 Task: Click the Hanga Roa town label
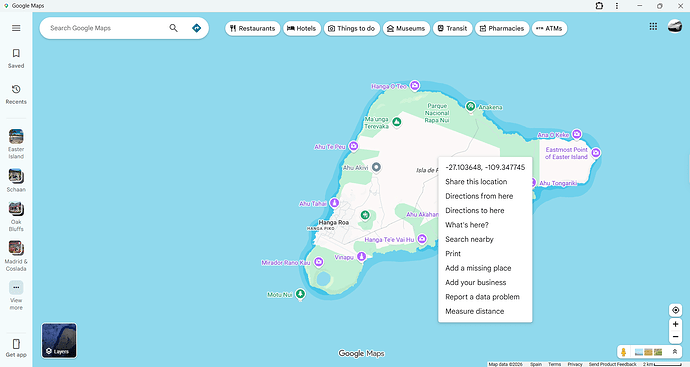[334, 223]
